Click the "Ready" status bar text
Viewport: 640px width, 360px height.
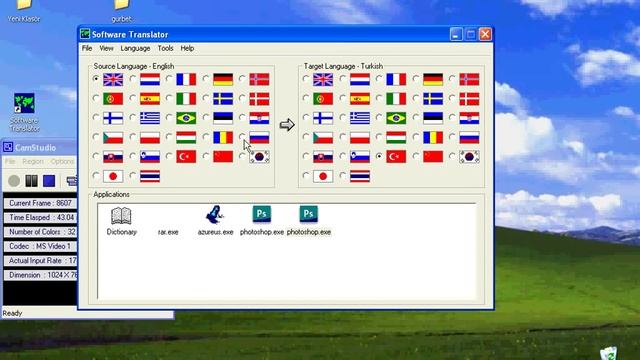(12, 313)
